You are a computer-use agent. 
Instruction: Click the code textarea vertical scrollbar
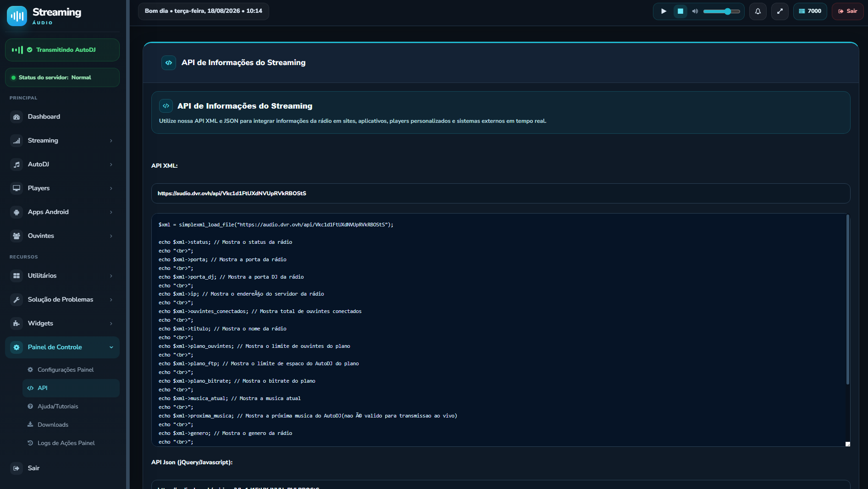pyautogui.click(x=848, y=300)
